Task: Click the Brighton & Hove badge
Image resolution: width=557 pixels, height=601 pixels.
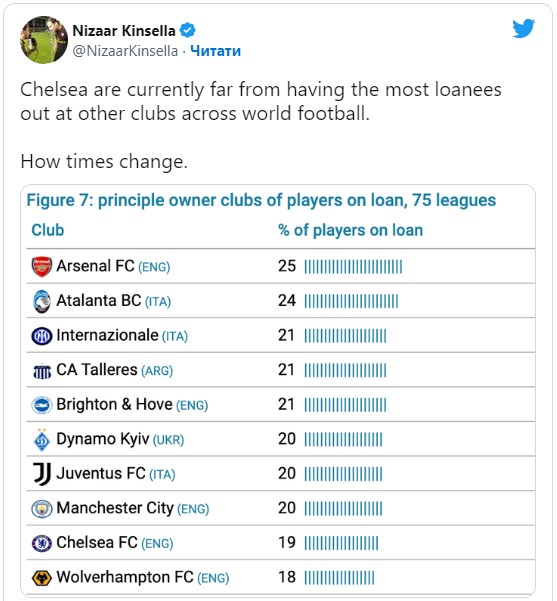Action: click(42, 405)
